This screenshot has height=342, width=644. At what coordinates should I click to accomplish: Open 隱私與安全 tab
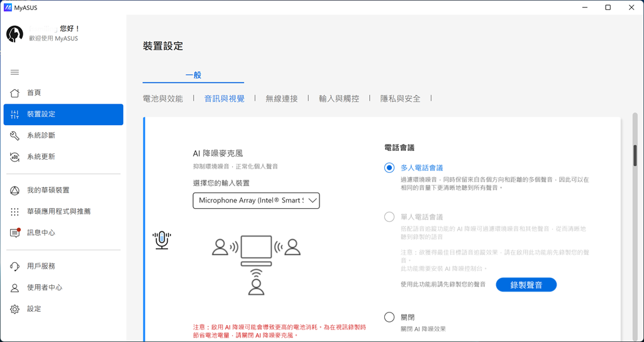[400, 99]
